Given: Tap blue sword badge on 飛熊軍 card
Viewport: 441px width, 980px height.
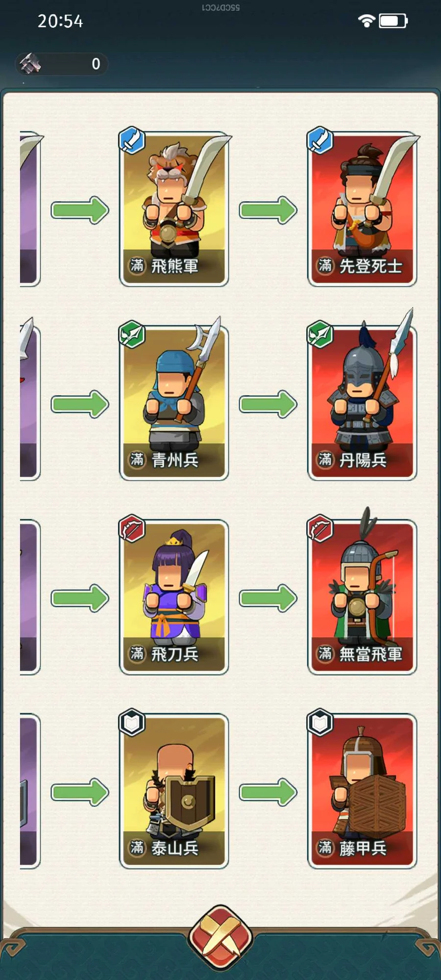Looking at the screenshot, I should coord(132,140).
